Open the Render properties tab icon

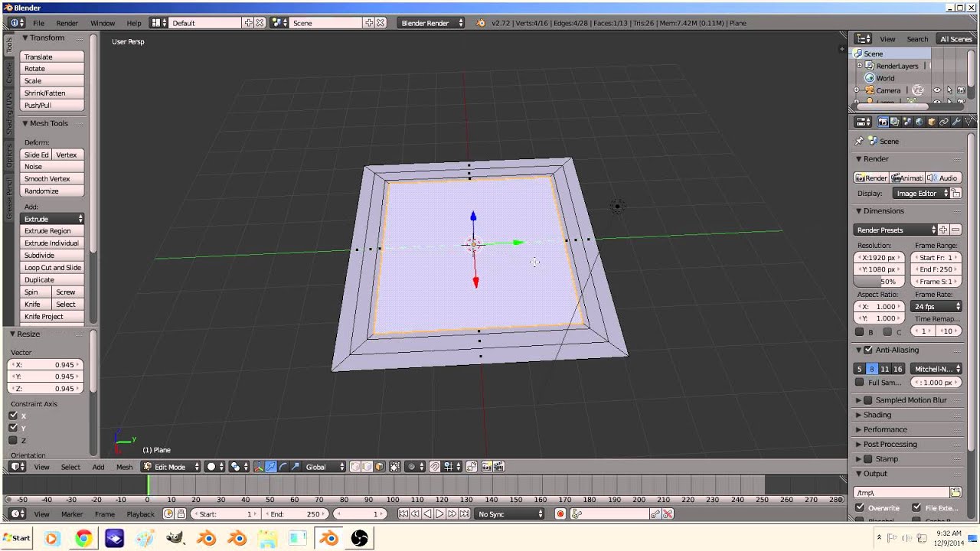pos(883,122)
